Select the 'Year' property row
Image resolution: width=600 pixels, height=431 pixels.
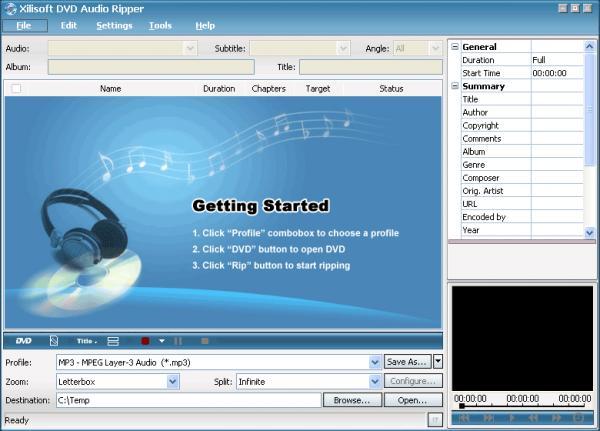coord(523,230)
